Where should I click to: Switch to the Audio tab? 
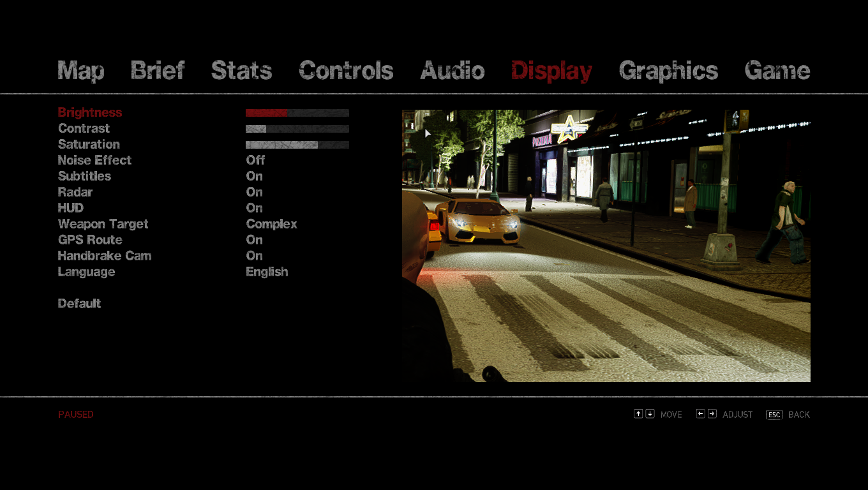[453, 70]
